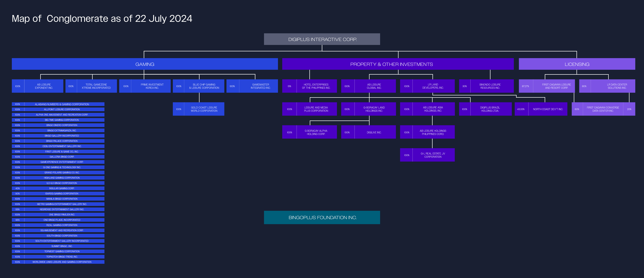This screenshot has width=644, height=278.
Task: Click AB LEISURE GLOBAL INC. box
Action: tap(368, 86)
